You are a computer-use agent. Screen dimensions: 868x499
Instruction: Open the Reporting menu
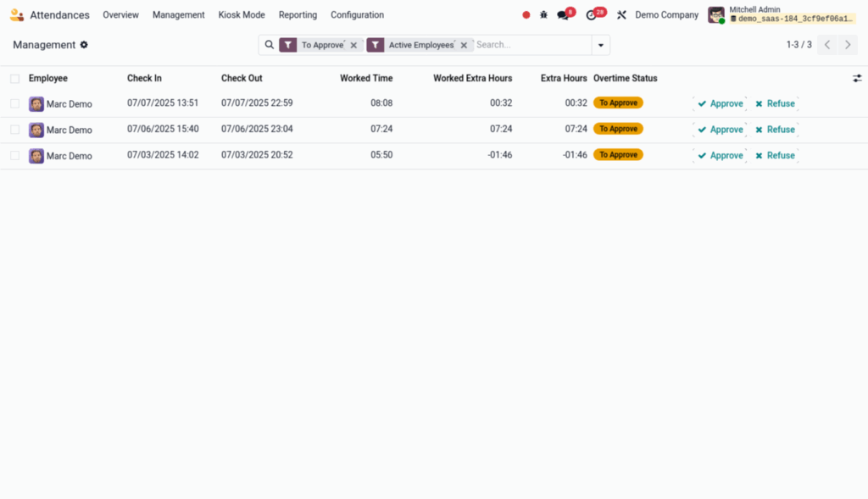click(x=298, y=15)
